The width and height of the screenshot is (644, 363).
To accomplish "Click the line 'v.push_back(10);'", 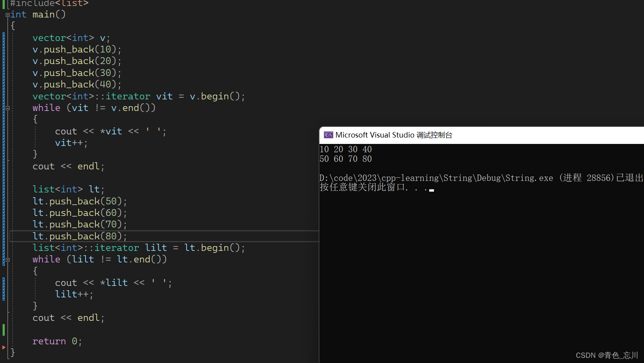I will [77, 50].
